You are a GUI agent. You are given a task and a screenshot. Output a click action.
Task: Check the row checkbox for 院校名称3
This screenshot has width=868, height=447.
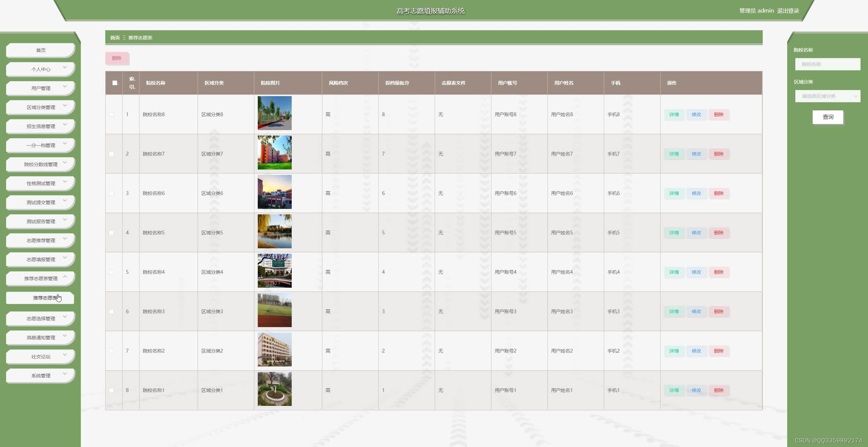[111, 311]
